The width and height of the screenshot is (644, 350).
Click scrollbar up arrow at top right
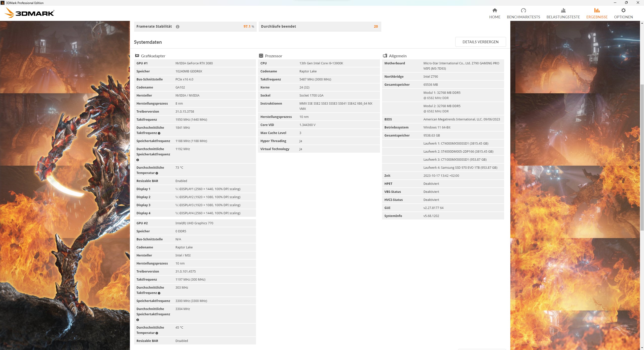(642, 23)
